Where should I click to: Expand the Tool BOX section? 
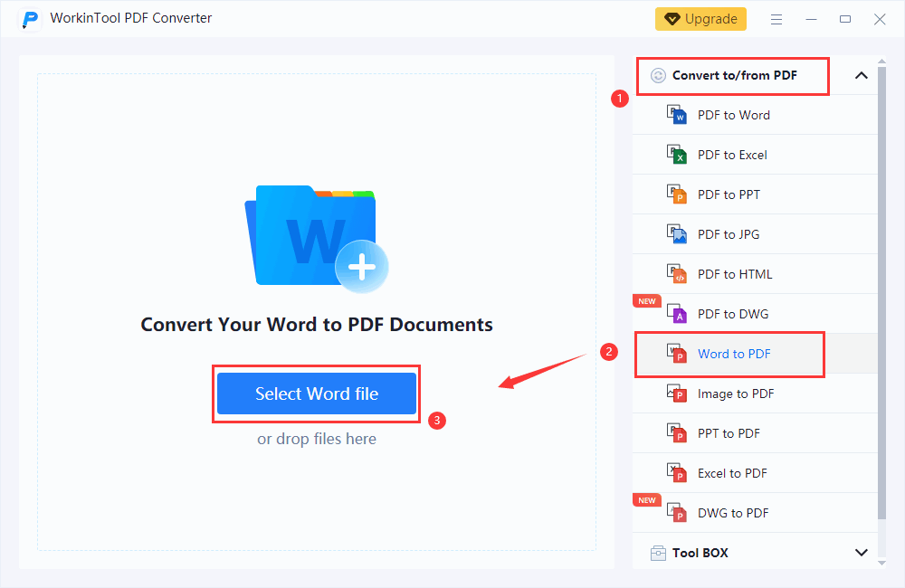pyautogui.click(x=861, y=553)
